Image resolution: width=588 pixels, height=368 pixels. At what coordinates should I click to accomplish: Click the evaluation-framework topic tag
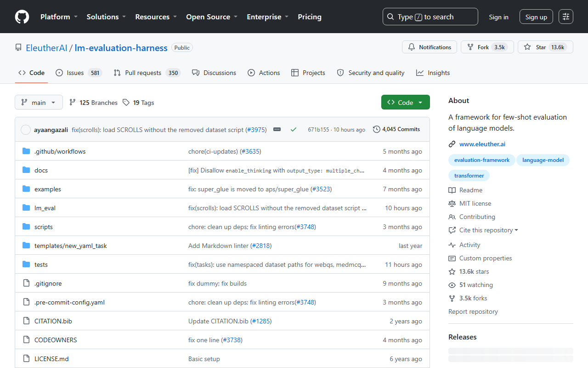click(x=481, y=160)
